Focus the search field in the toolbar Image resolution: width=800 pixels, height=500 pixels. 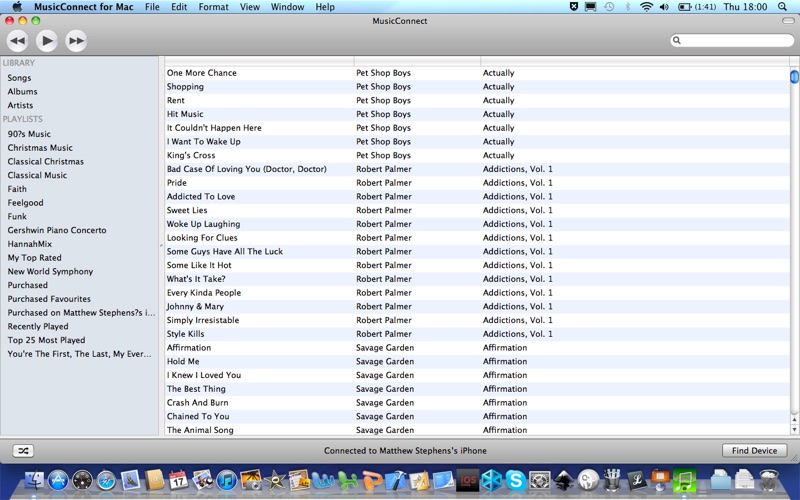click(732, 40)
